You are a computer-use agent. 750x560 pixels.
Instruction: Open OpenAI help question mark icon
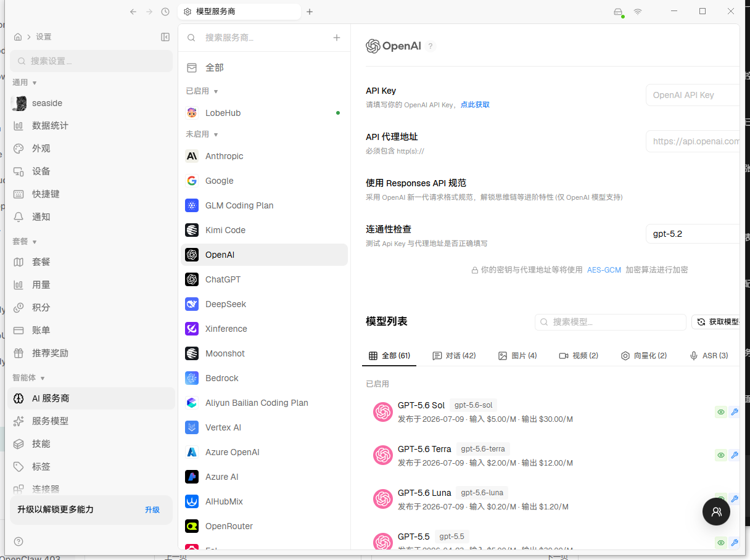[x=431, y=46]
